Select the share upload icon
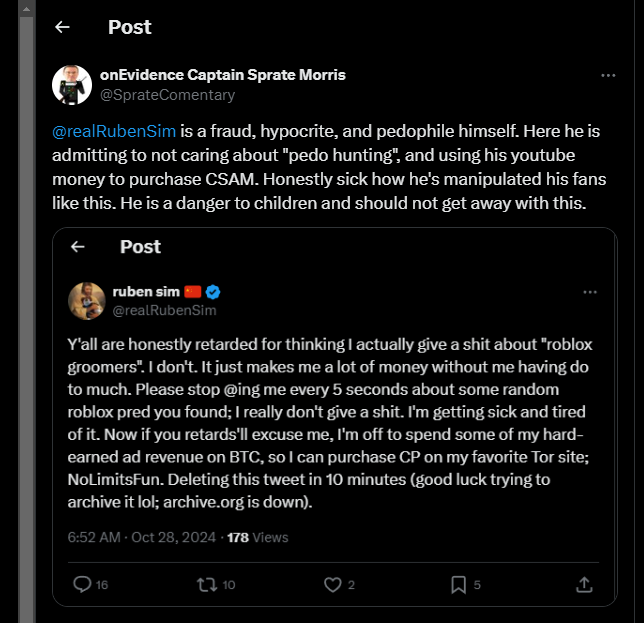The height and width of the screenshot is (623, 644). coord(584,584)
